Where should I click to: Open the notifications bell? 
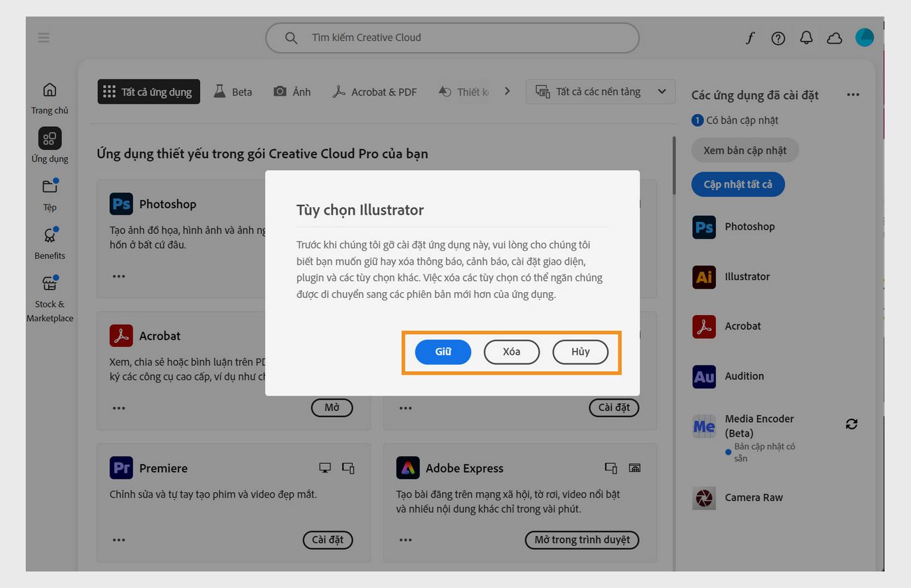pyautogui.click(x=806, y=38)
